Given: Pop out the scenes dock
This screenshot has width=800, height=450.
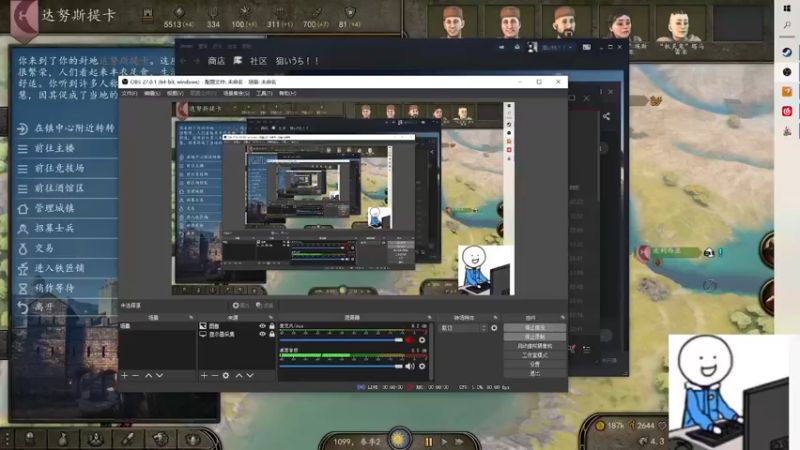Looking at the screenshot, I should tap(191, 317).
